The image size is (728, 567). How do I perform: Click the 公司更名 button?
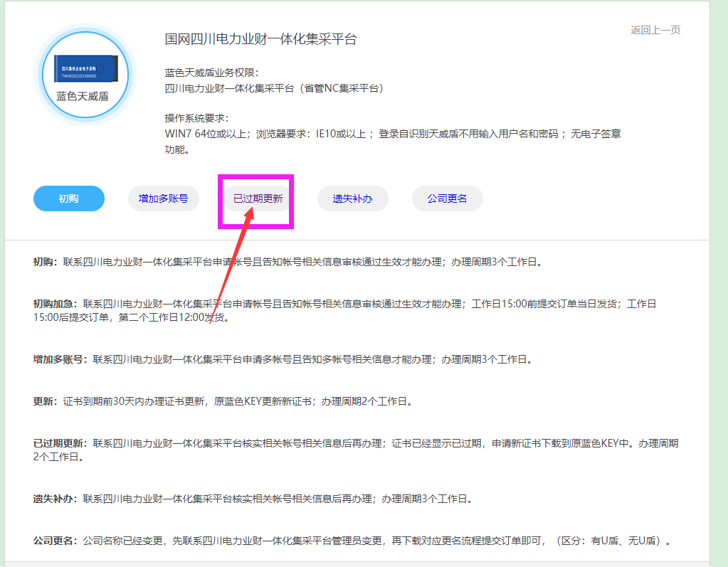(448, 198)
